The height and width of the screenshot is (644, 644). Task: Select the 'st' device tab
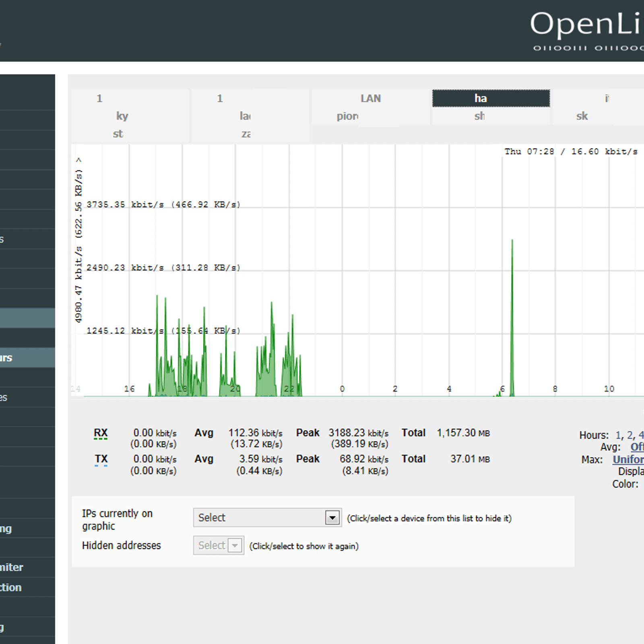coord(130,134)
